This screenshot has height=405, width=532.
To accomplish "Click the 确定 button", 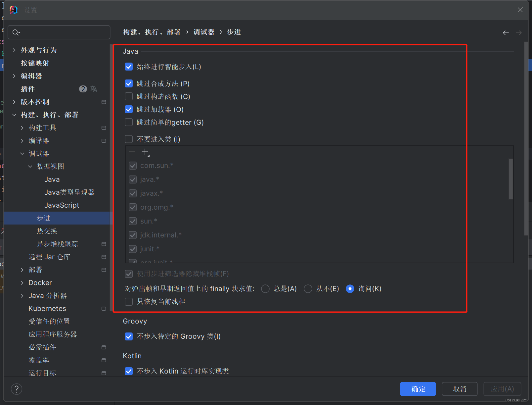I will click(418, 389).
